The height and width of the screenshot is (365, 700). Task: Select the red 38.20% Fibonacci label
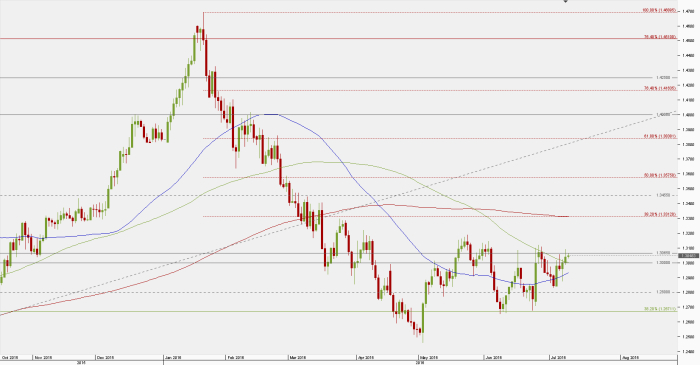pos(660,215)
